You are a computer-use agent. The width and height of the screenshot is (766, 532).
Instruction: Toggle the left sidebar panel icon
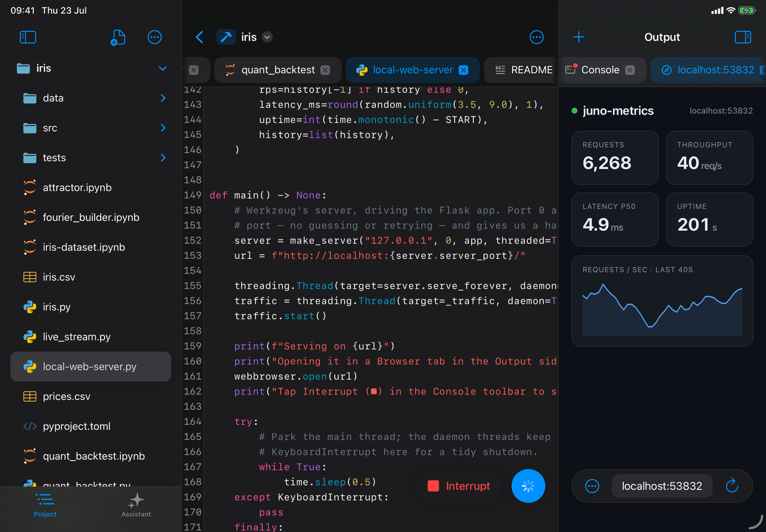(28, 37)
